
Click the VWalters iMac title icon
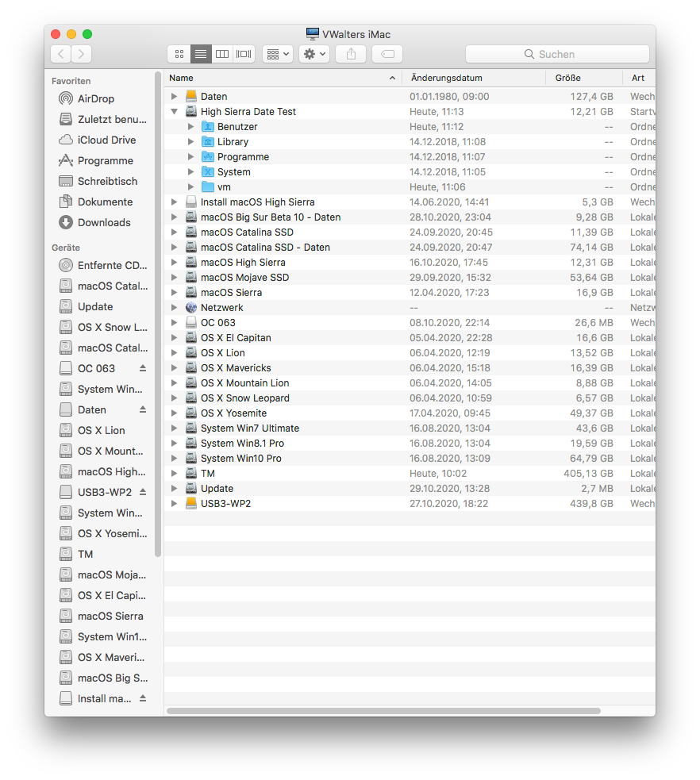coord(313,34)
